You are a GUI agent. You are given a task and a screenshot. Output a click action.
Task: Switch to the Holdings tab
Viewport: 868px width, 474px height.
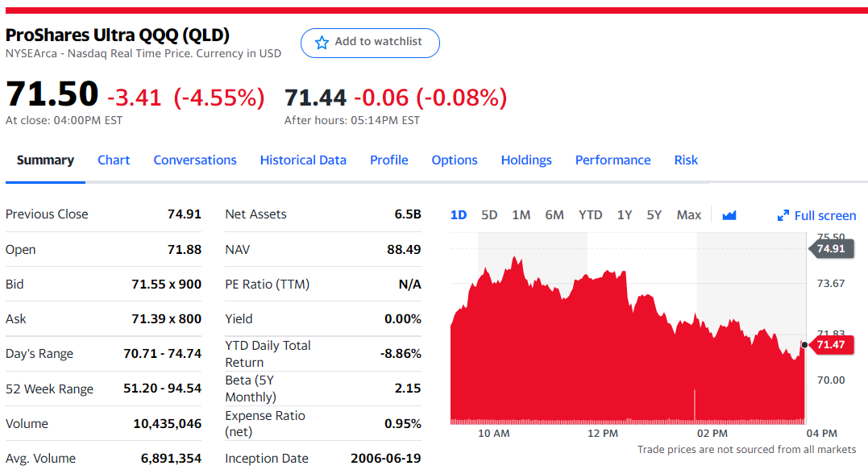526,160
